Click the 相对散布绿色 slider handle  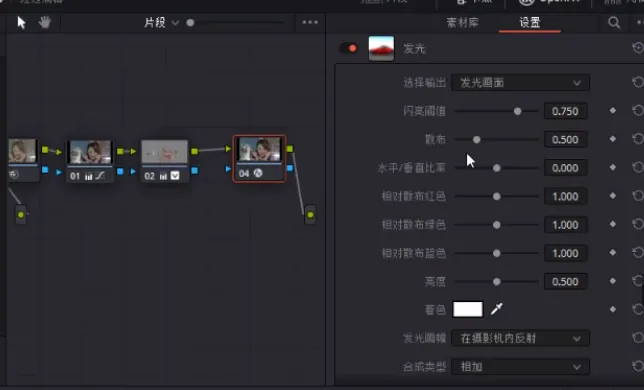coord(497,225)
